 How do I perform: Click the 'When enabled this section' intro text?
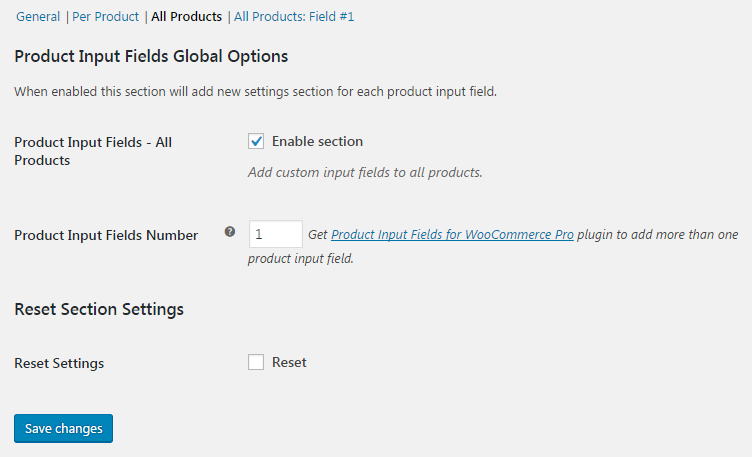tap(255, 92)
